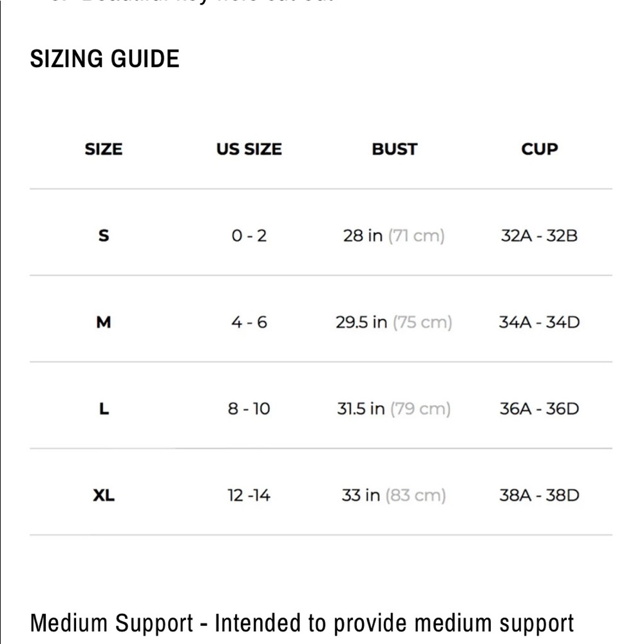The width and height of the screenshot is (644, 644).
Task: Select the CUP column header
Action: tap(539, 149)
